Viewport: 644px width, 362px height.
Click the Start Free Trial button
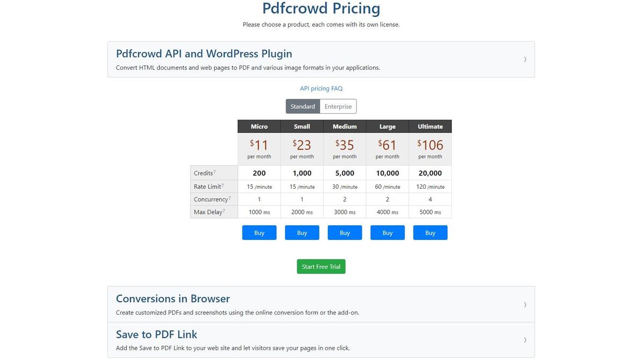point(321,266)
